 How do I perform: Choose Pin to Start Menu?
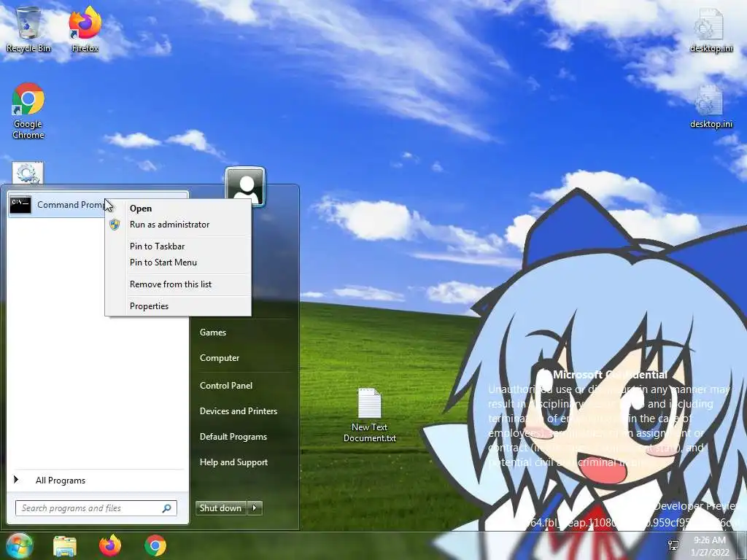coord(178,262)
